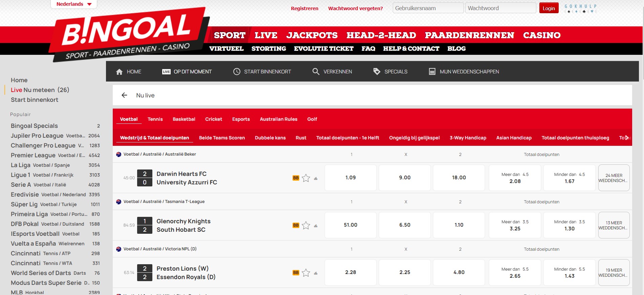644x295 pixels.
Task: Click the Wachtwoord input field
Action: pos(500,8)
